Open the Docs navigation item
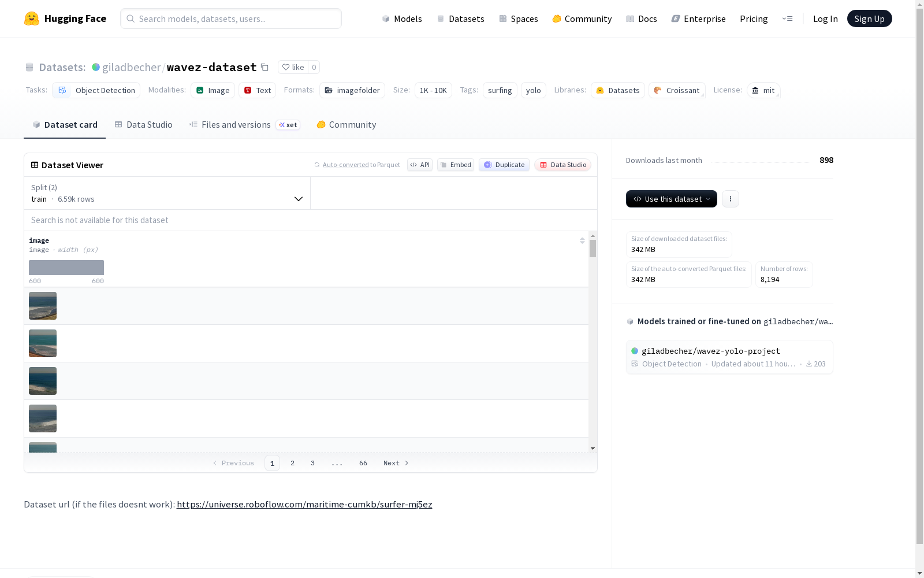The image size is (924, 578). pos(642,18)
